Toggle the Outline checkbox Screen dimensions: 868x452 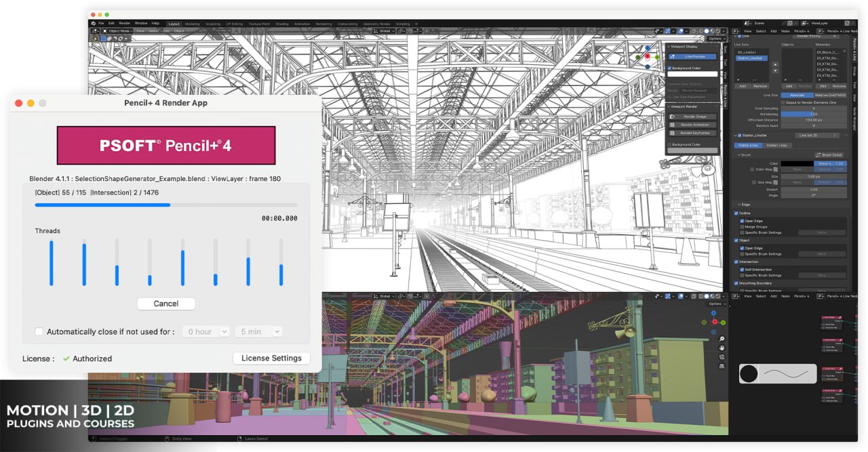coord(737,213)
